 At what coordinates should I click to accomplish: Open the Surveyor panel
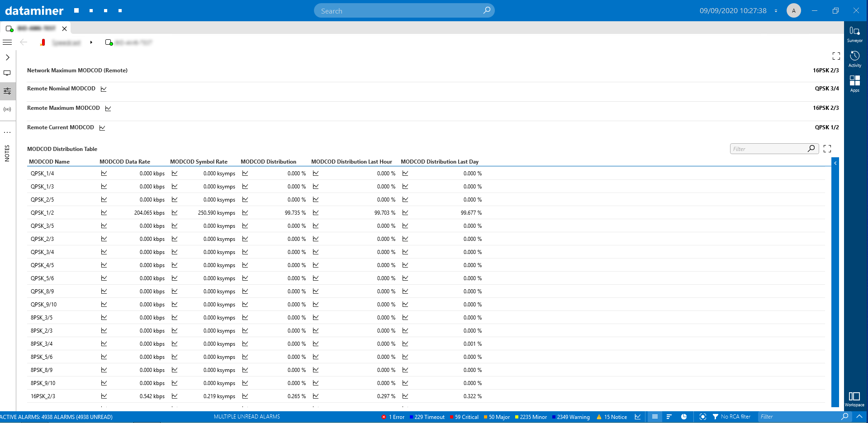(x=854, y=34)
